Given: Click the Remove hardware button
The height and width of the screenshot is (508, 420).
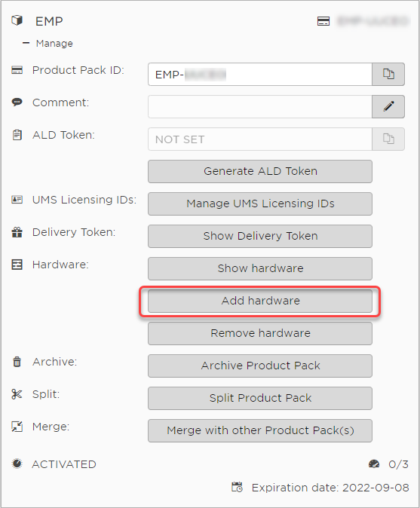Looking at the screenshot, I should (260, 333).
